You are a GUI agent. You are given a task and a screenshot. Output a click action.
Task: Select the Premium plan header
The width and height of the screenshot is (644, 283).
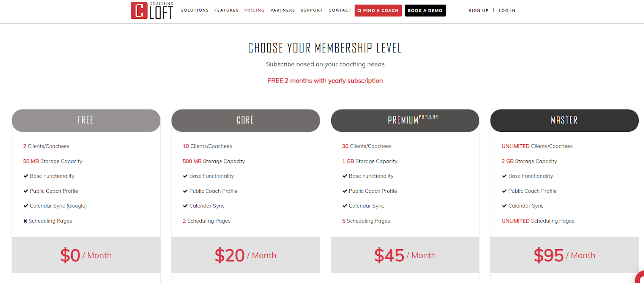[x=405, y=120]
